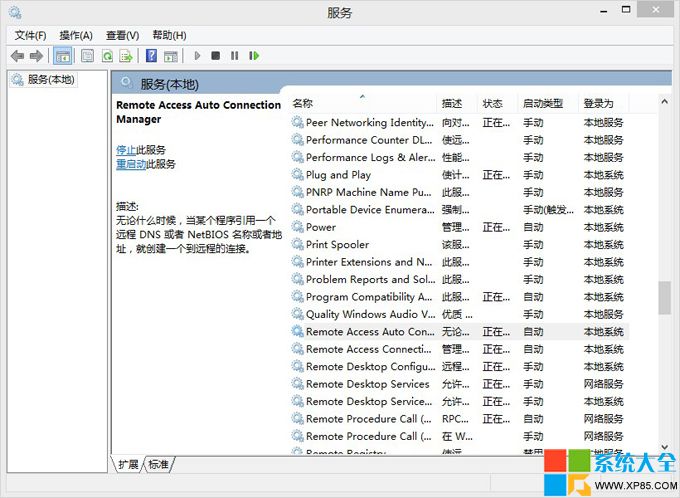Open the 文件(F) menu

pos(30,35)
